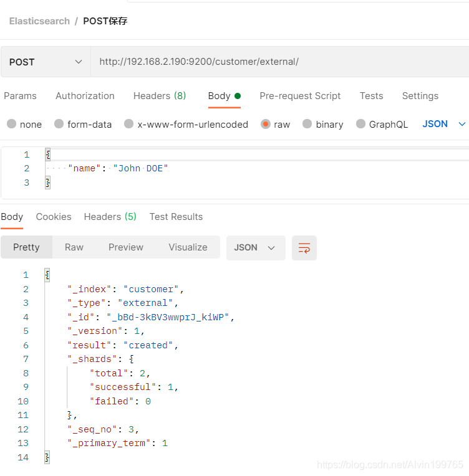Open the Authorization tab
This screenshot has width=469, height=476.
pyautogui.click(x=85, y=96)
